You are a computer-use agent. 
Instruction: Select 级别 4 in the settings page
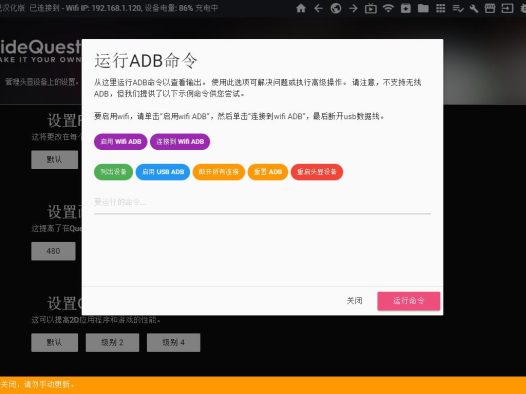pyautogui.click(x=173, y=342)
